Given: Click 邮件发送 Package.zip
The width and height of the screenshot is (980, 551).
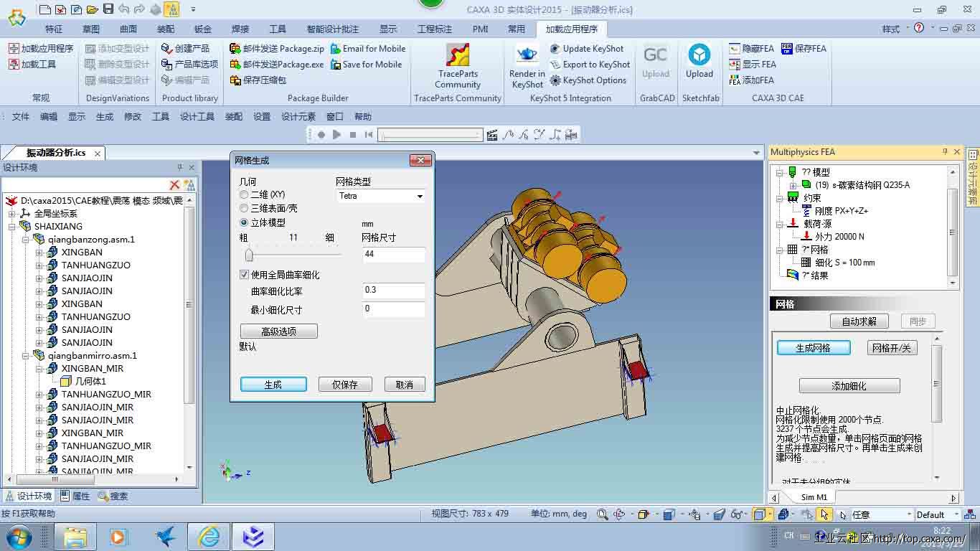Looking at the screenshot, I should click(276, 49).
